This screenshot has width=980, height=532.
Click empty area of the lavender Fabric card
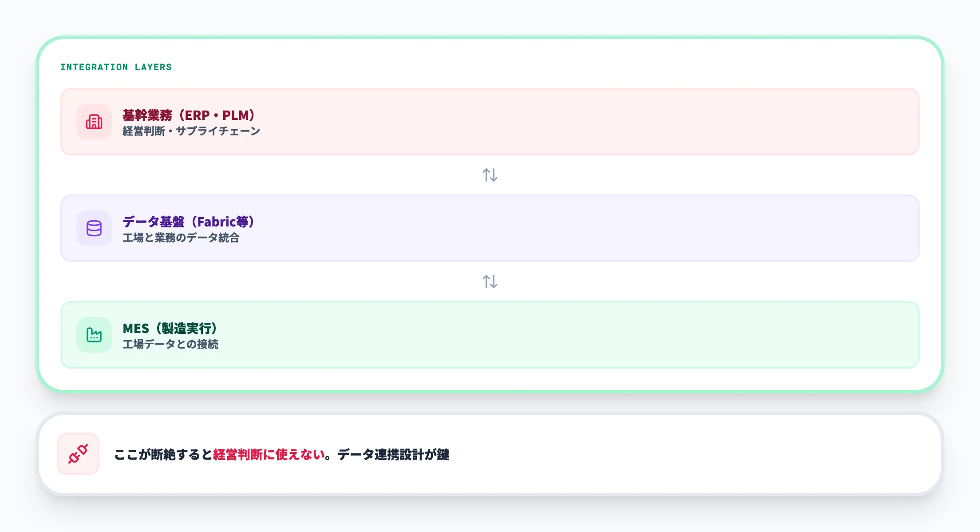[577, 228]
